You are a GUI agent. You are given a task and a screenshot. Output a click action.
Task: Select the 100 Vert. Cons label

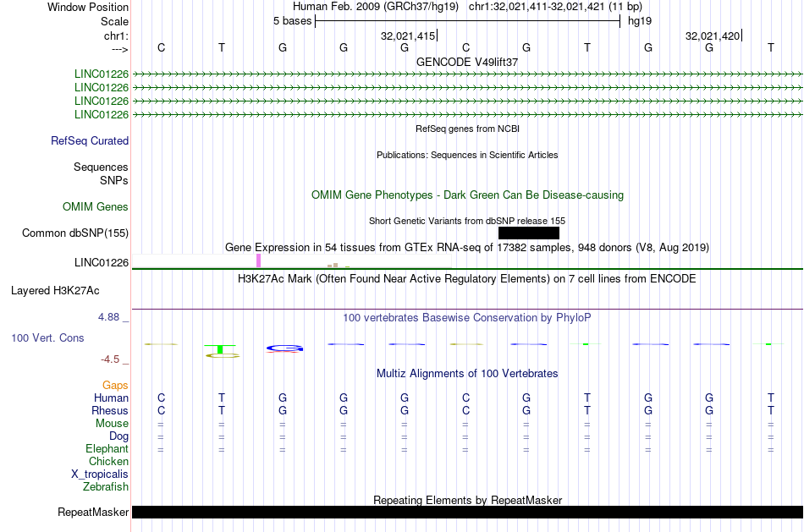pos(47,337)
